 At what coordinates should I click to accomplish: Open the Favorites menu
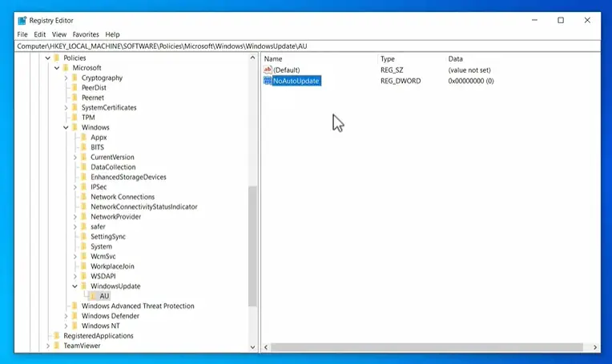tap(86, 34)
